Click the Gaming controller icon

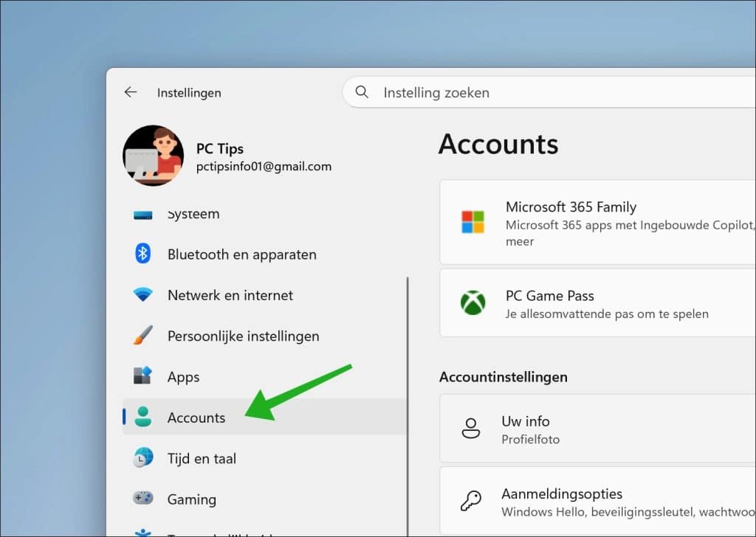point(142,498)
